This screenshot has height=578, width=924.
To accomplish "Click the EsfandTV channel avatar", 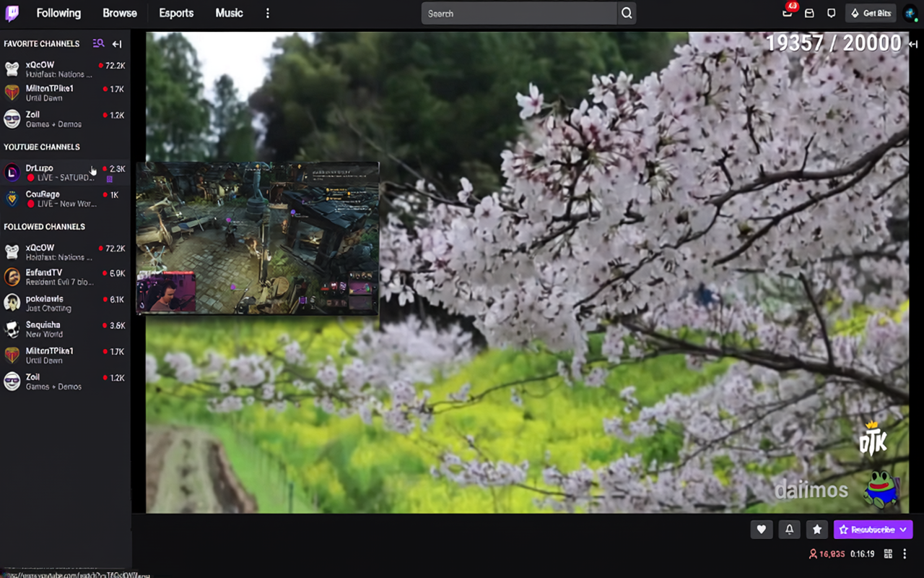I will tap(12, 277).
